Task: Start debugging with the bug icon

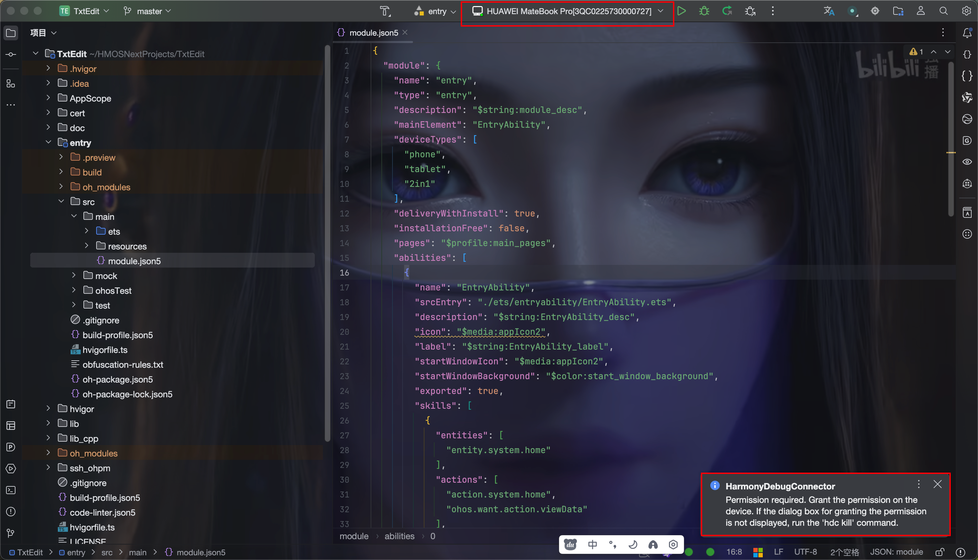Action: [x=704, y=11]
